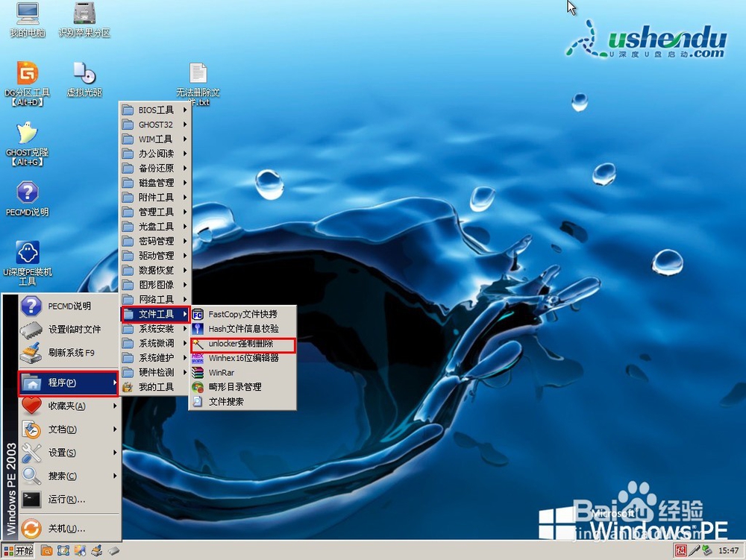
Task: Click the 开始 taskbar button
Action: pyautogui.click(x=18, y=550)
